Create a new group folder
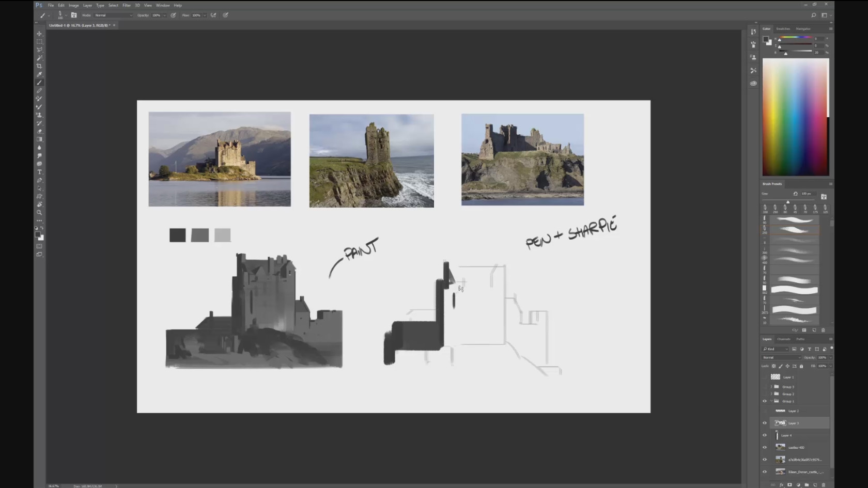 tap(807, 485)
